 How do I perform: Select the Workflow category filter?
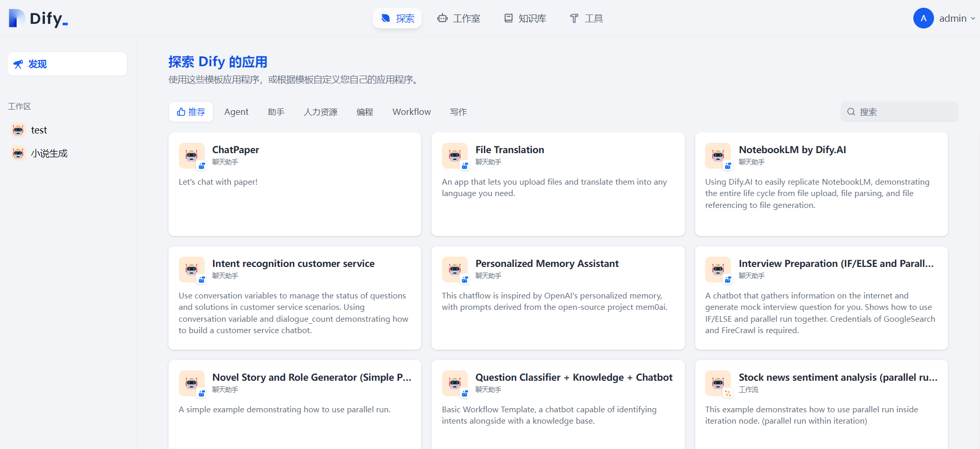[411, 112]
